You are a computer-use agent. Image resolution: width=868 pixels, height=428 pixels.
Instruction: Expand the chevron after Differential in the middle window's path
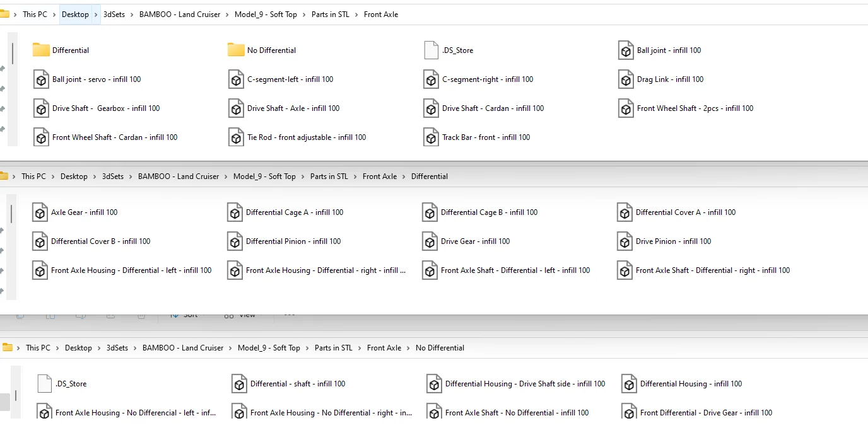[x=457, y=176]
